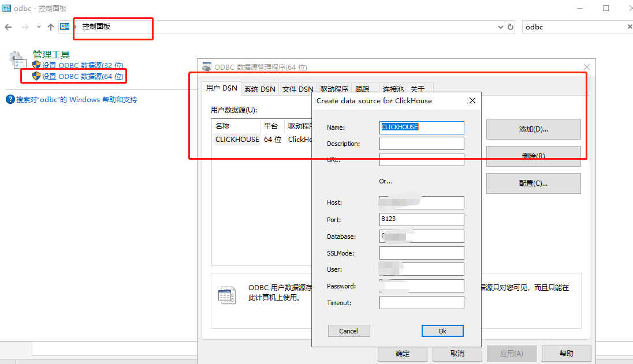
Task: Confirm ClickHouse data source with Ok
Action: 442,331
